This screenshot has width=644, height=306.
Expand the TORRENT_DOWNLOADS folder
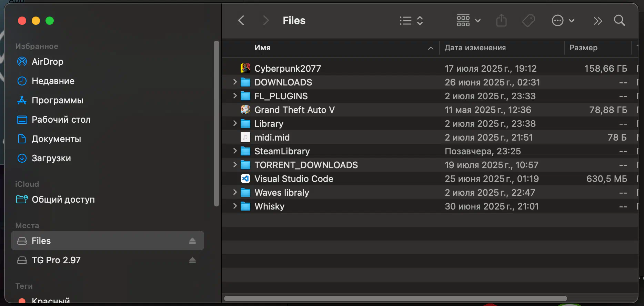[235, 165]
